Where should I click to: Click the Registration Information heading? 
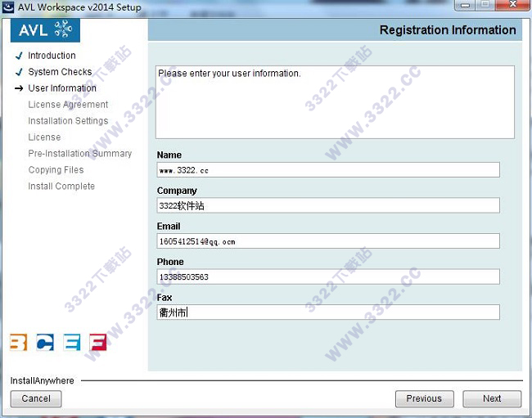click(x=448, y=30)
